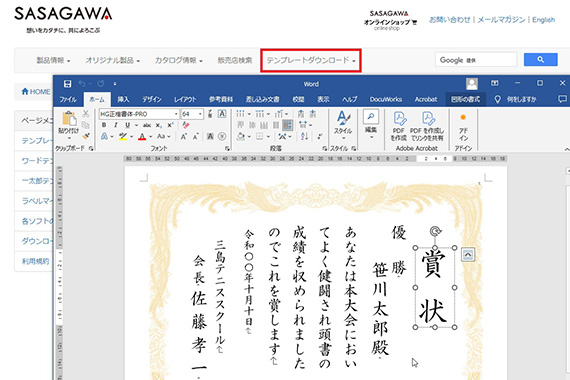Click the rotation handle above 賞状 text box
Viewport: 570px width, 380px height.
tap(435, 231)
